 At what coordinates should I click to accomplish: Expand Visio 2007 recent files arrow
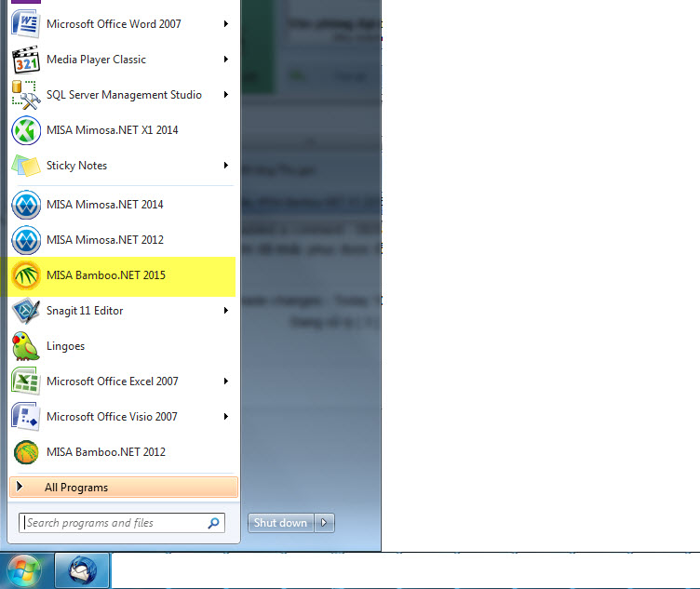point(226,416)
